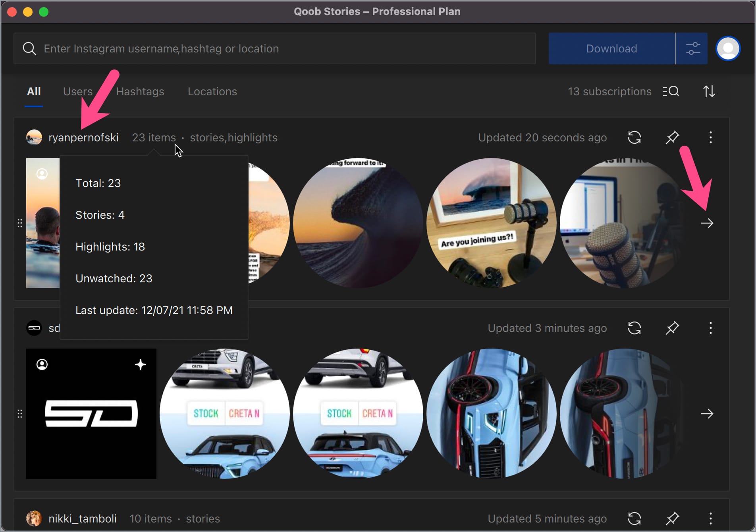
Task: Click 13 subscriptions count text
Action: [x=609, y=91]
